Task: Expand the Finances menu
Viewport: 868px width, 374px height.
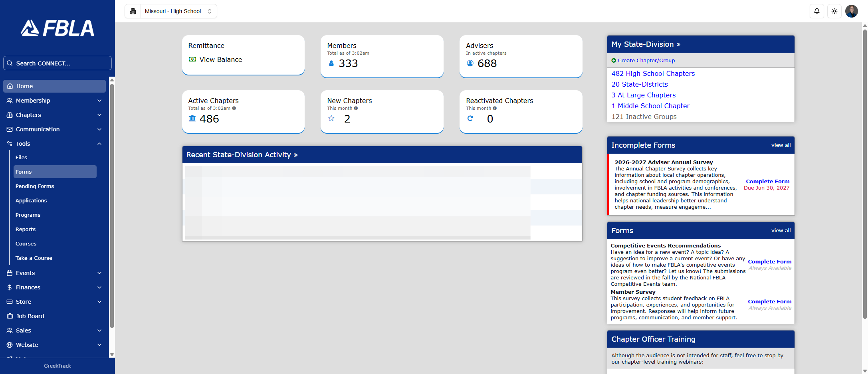Action: tap(54, 287)
